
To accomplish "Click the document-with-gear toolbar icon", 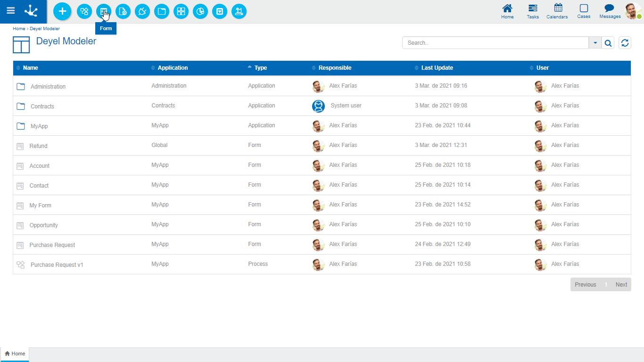I will coord(123,11).
